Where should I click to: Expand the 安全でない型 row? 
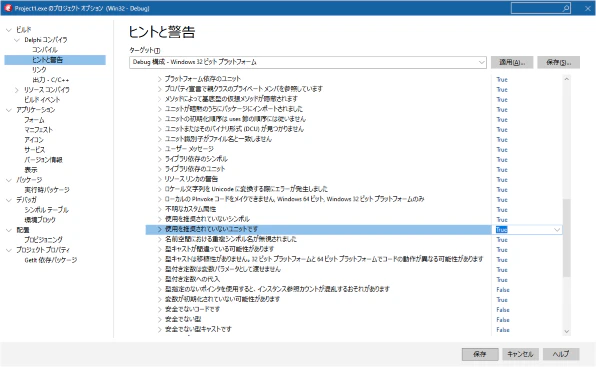[x=160, y=319]
